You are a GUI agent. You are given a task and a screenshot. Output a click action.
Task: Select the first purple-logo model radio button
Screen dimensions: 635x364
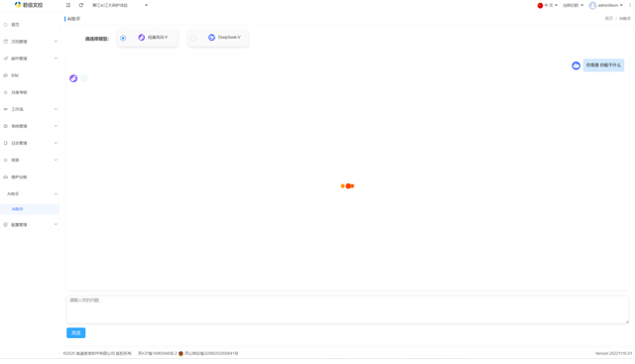click(x=123, y=38)
